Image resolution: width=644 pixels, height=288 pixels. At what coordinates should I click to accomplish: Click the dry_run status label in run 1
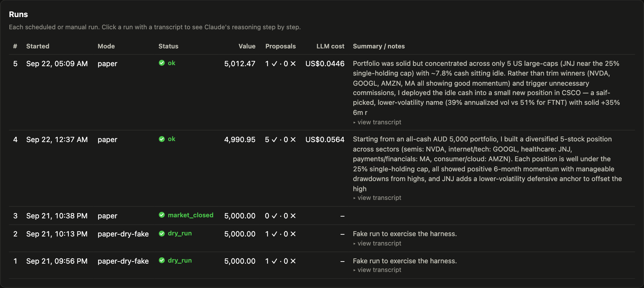point(180,260)
